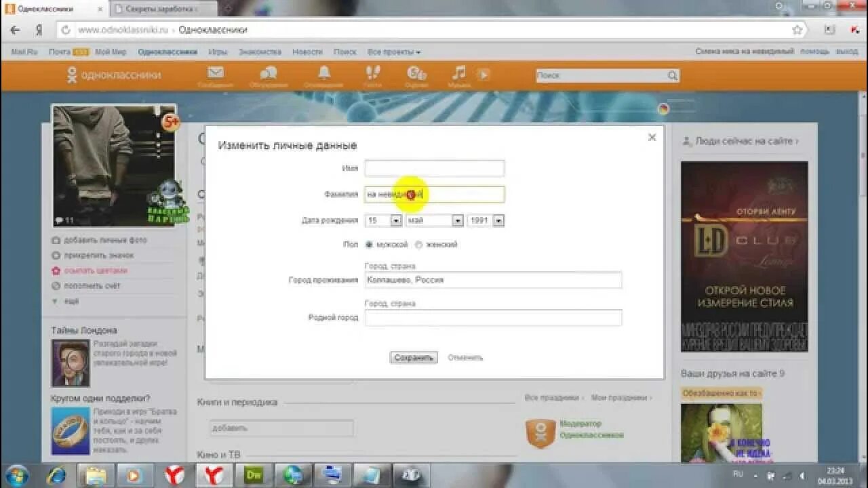Screen dimensions: 868x488
Task: Click the globe icon in the taskbar
Action: tap(294, 475)
